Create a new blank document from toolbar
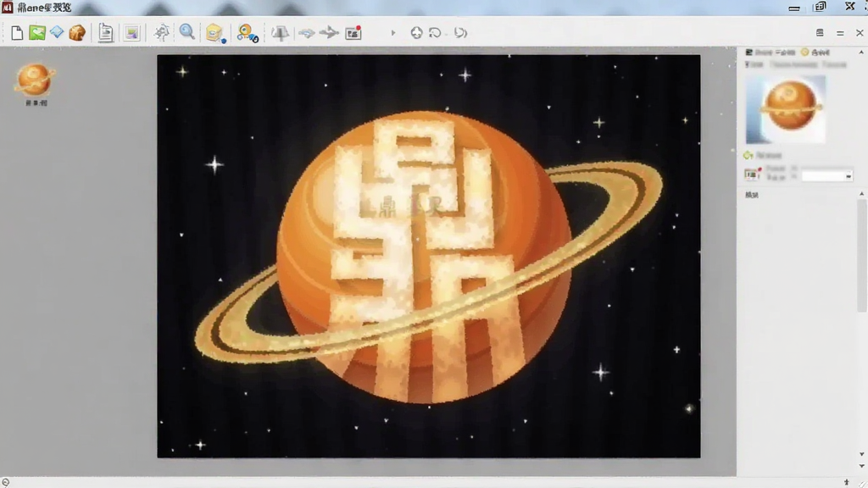Screen dimensions: 868x488 [17, 33]
